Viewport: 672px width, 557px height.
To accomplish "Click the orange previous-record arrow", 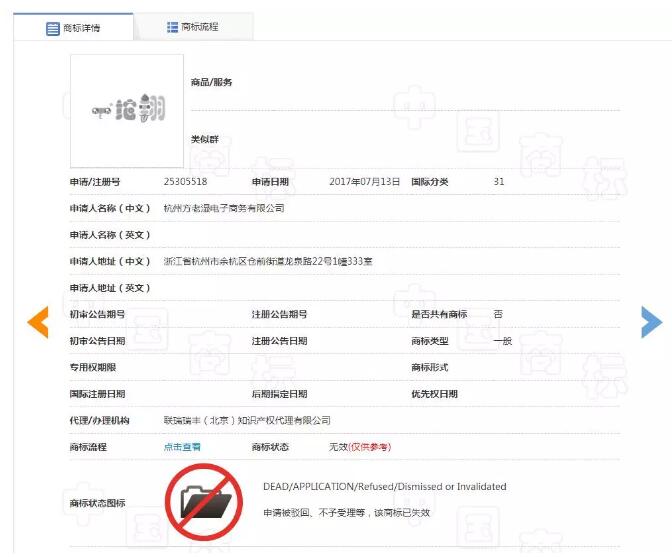I will (38, 322).
